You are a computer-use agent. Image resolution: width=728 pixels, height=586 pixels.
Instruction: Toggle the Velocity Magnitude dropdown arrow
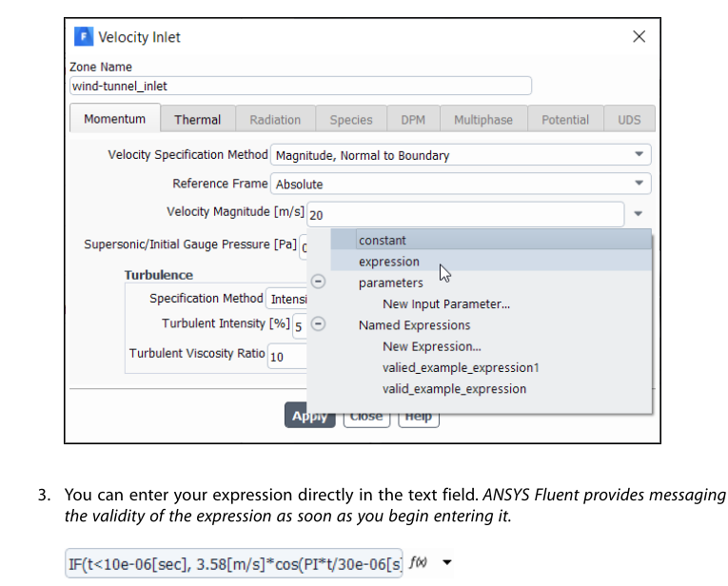click(639, 214)
